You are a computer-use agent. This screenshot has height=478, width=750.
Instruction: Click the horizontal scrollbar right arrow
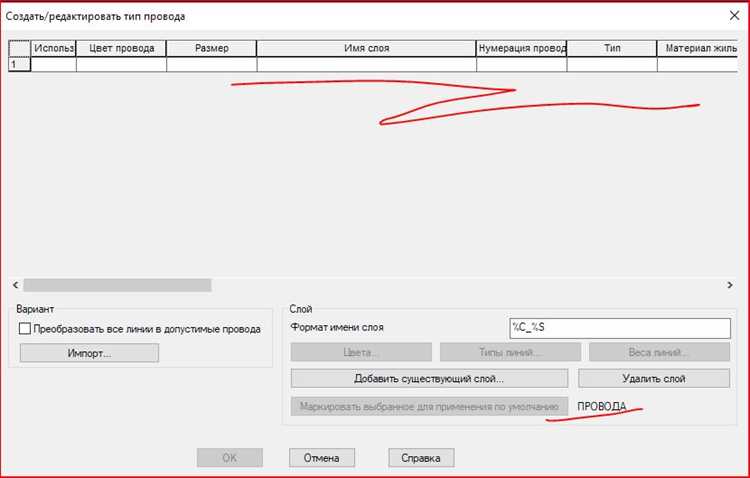pyautogui.click(x=730, y=285)
